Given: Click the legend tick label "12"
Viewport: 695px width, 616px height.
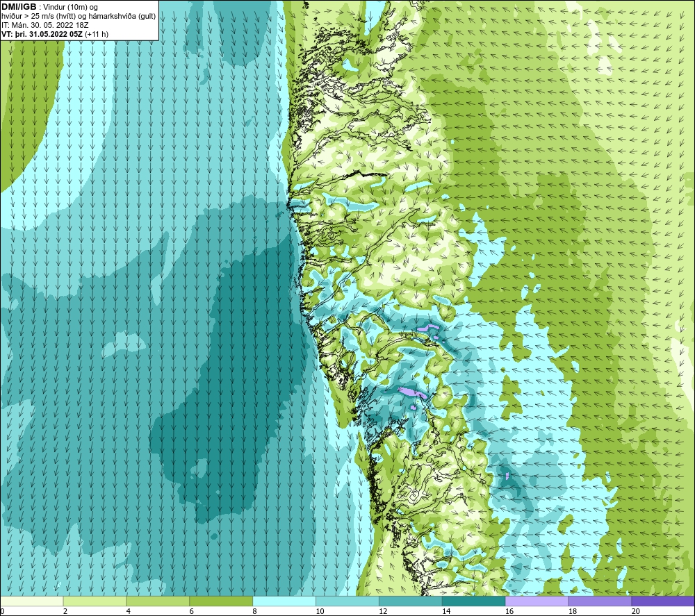Looking at the screenshot, I should (x=383, y=612).
